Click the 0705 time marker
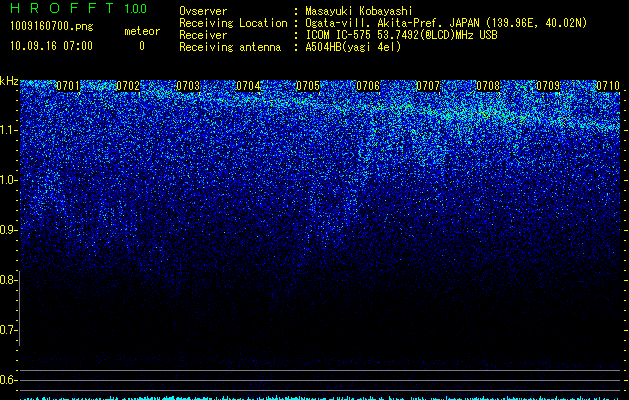 click(x=308, y=86)
